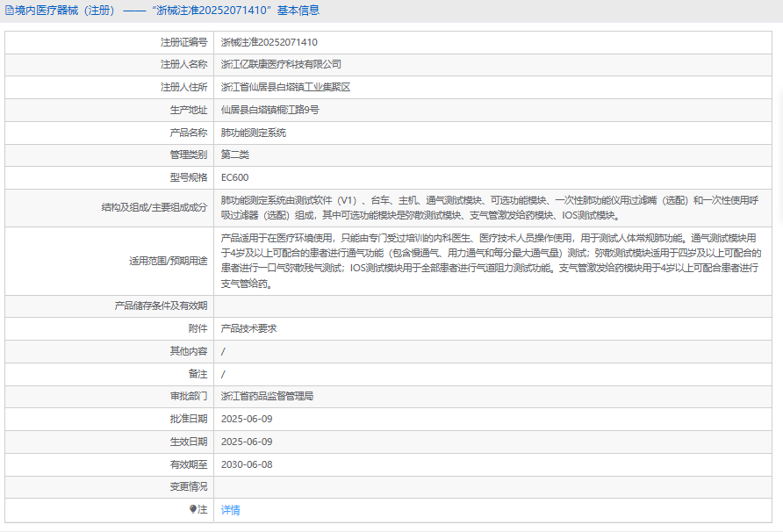Click the 有效期至 row label
This screenshot has height=532, width=783.
tap(189, 464)
